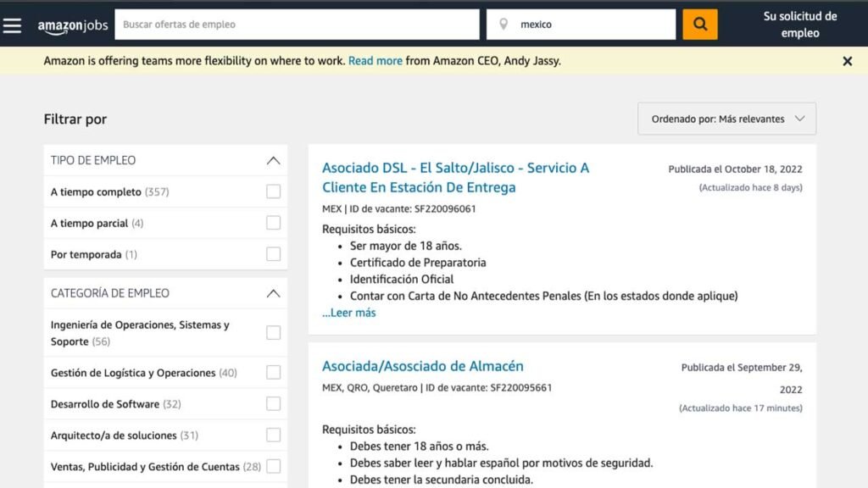Open the 'Asociado DSL - El Salto/Jalisco' job title
The image size is (868, 488).
[455, 178]
